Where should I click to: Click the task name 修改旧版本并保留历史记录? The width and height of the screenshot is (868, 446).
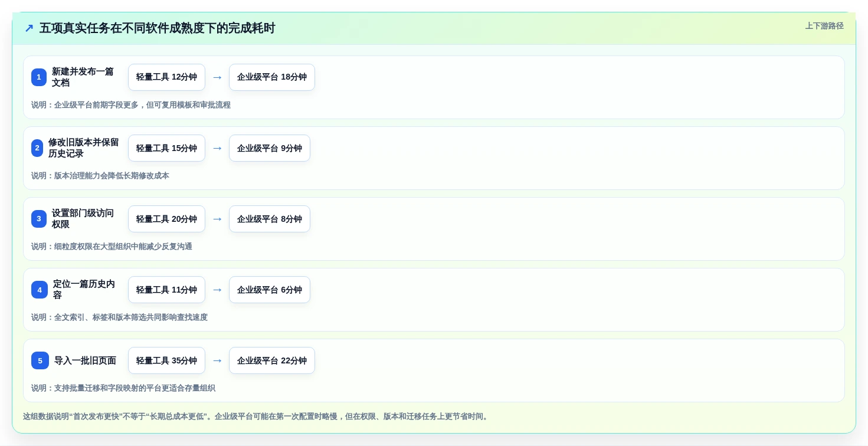coord(84,148)
